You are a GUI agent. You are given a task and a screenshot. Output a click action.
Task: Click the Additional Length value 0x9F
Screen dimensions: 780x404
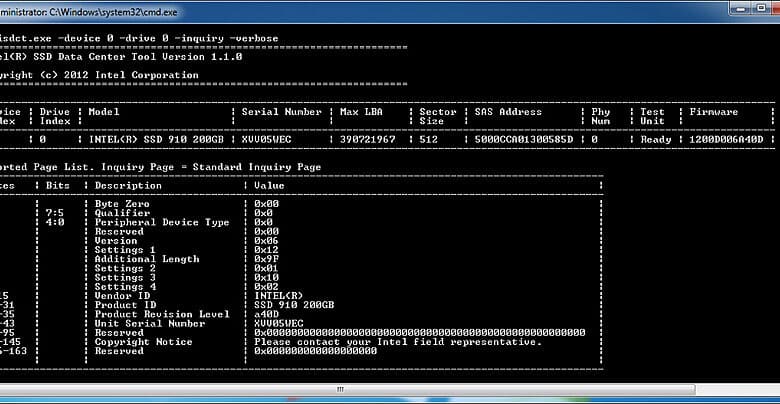click(x=266, y=259)
